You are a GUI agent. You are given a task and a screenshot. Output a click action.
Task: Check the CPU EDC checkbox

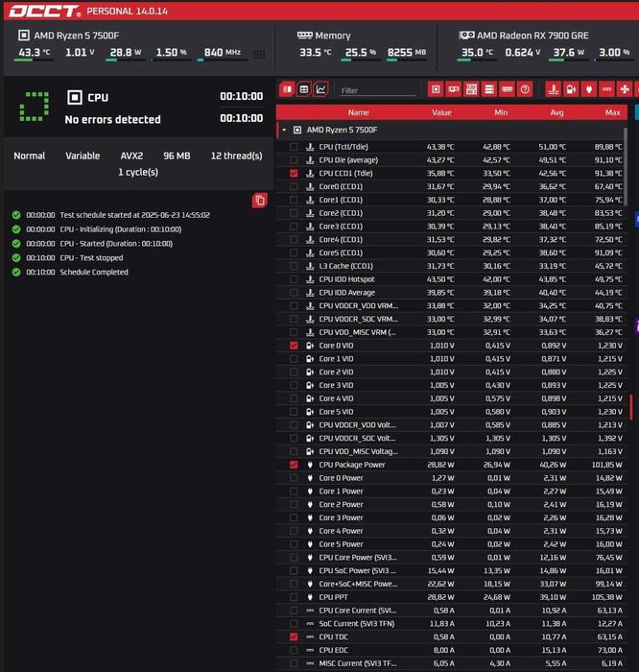click(294, 650)
